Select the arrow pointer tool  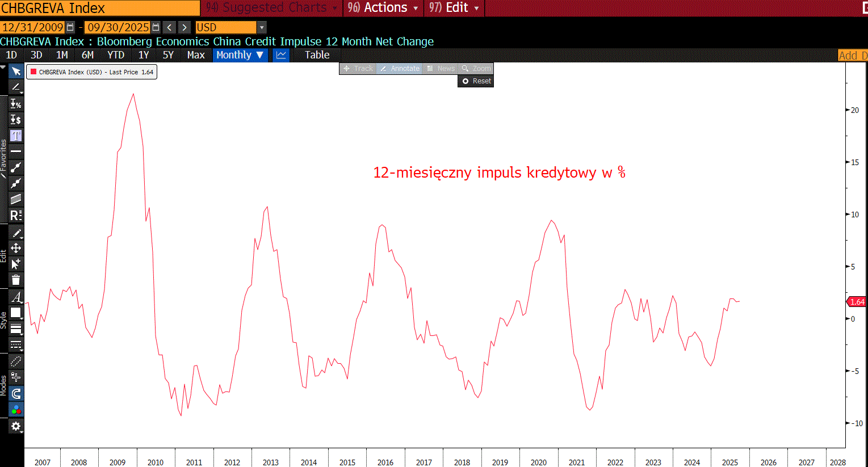(16, 71)
